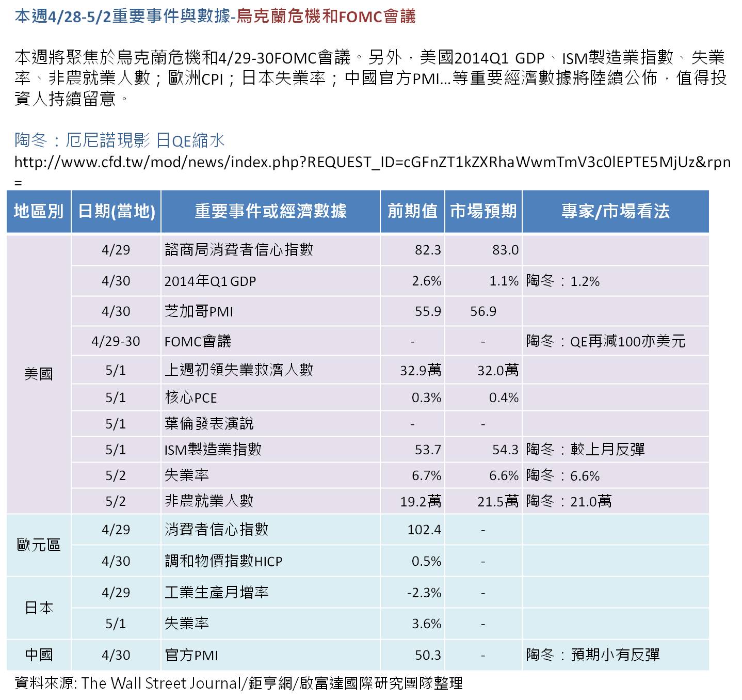The height and width of the screenshot is (700, 742).
Task: Click column header 前期值
Action: click(x=412, y=211)
